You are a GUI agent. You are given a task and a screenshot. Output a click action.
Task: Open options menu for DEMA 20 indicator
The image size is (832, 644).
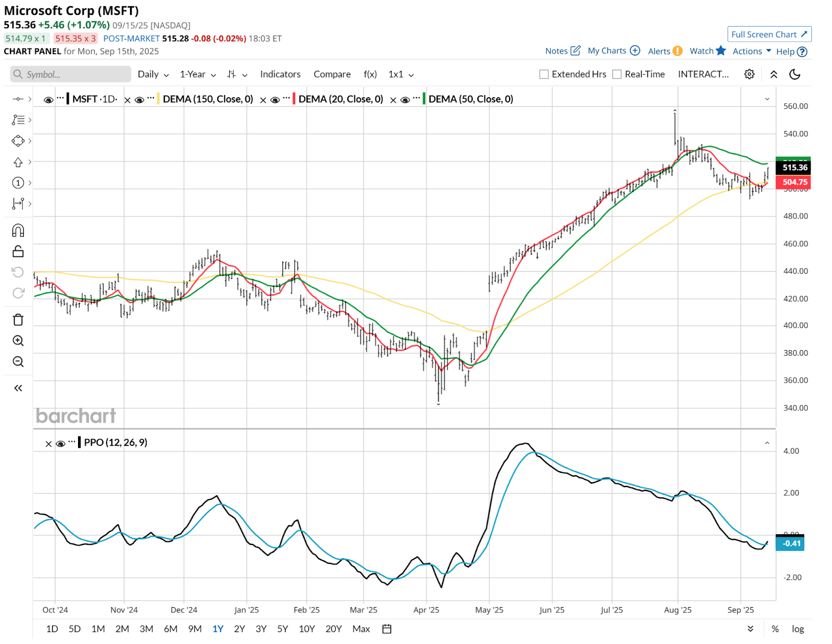[287, 98]
